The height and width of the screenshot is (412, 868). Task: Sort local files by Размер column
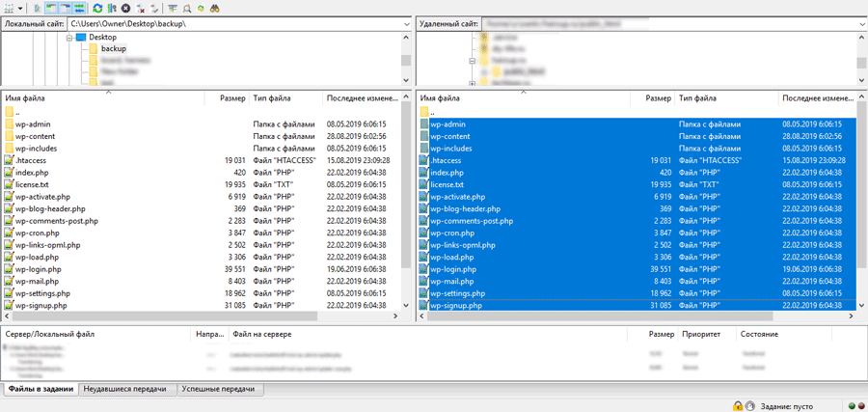(231, 98)
